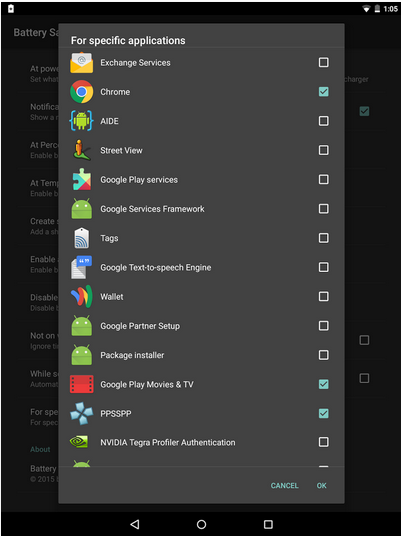401x536 pixels.
Task: Click the dialog title For specific applications
Action: tap(128, 40)
